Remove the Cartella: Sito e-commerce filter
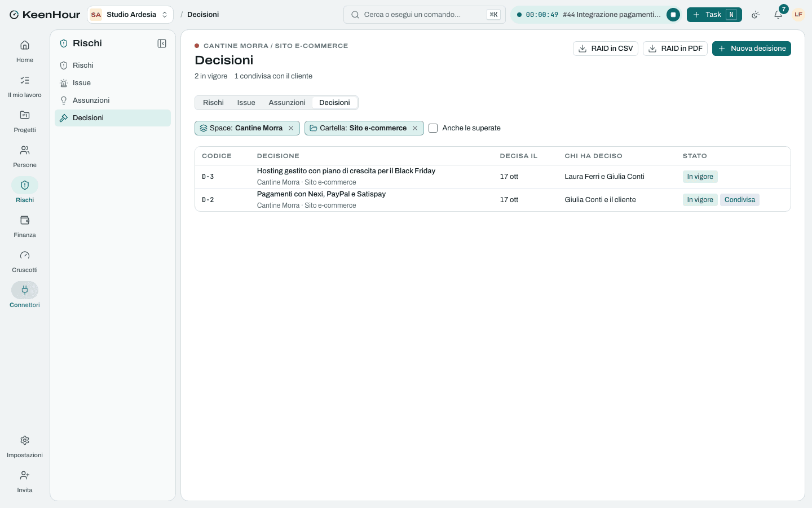This screenshot has width=812, height=508. click(x=415, y=128)
